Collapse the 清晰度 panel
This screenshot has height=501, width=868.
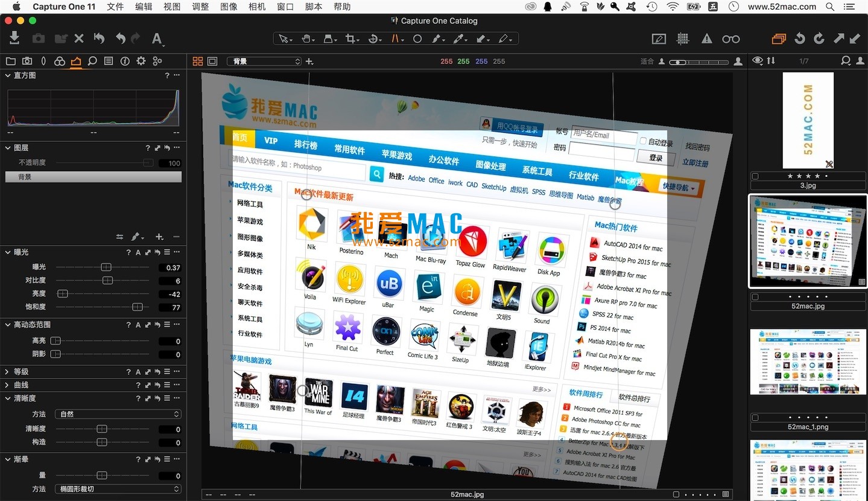click(x=8, y=398)
